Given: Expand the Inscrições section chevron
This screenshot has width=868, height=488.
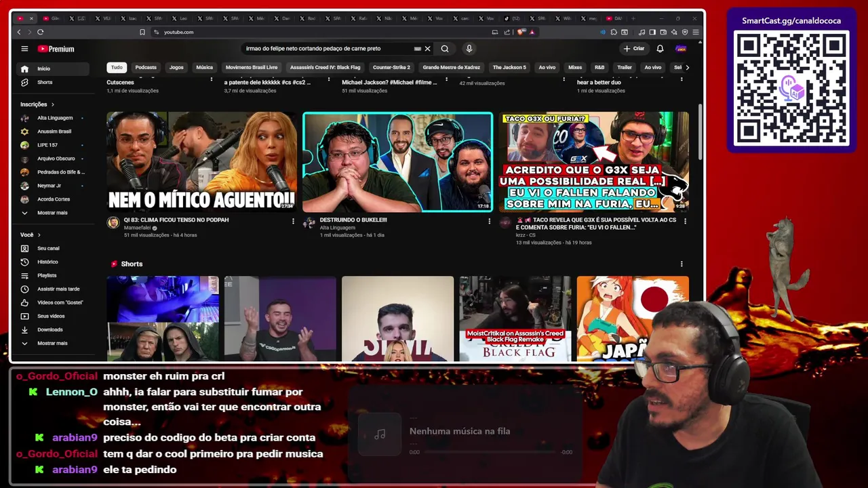Looking at the screenshot, I should (x=52, y=104).
